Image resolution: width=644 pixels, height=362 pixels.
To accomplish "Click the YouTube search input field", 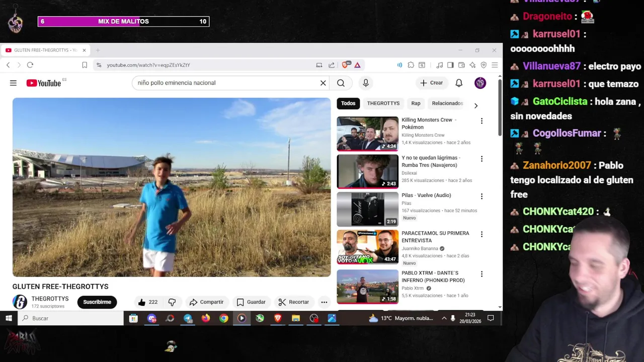I will point(226,83).
